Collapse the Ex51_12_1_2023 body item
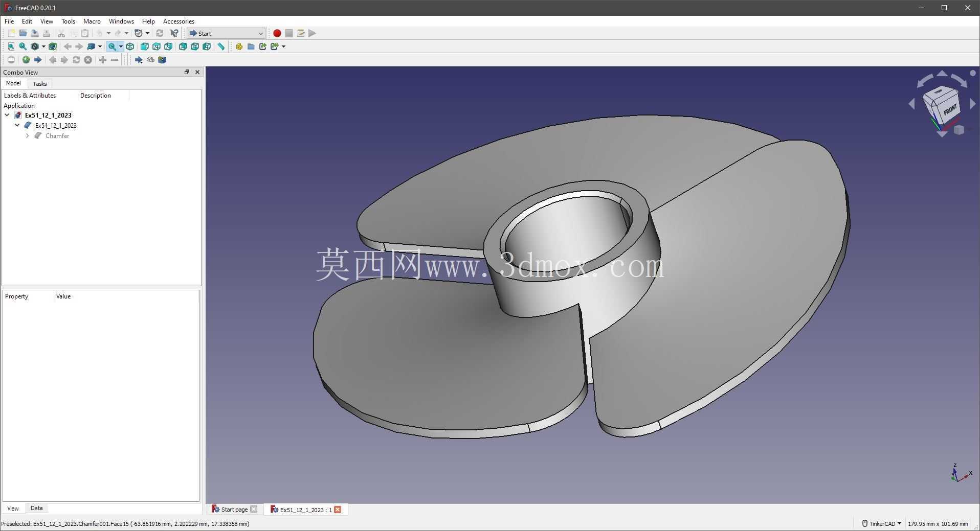980x531 pixels. (x=17, y=125)
